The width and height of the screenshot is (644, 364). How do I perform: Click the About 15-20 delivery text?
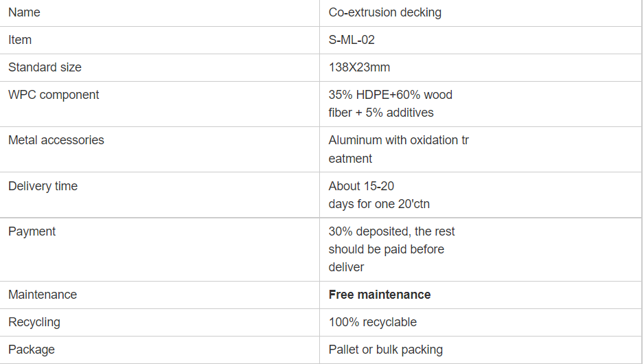tap(361, 186)
